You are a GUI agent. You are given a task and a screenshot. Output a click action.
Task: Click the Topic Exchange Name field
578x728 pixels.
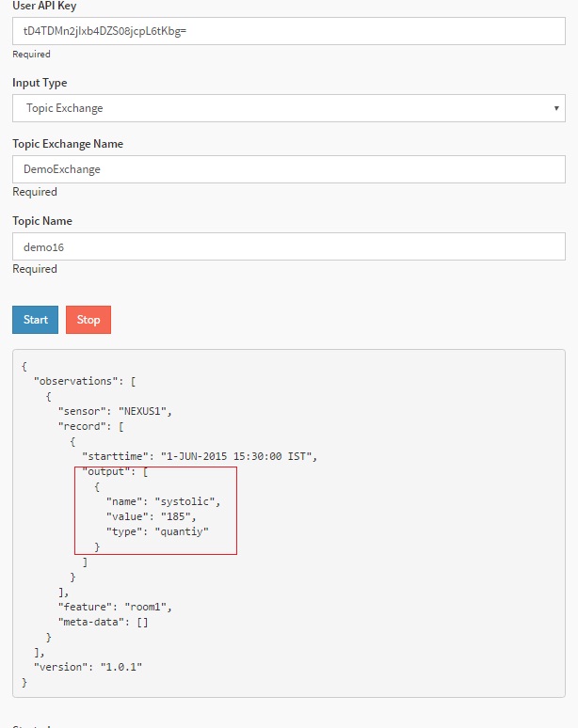[289, 169]
